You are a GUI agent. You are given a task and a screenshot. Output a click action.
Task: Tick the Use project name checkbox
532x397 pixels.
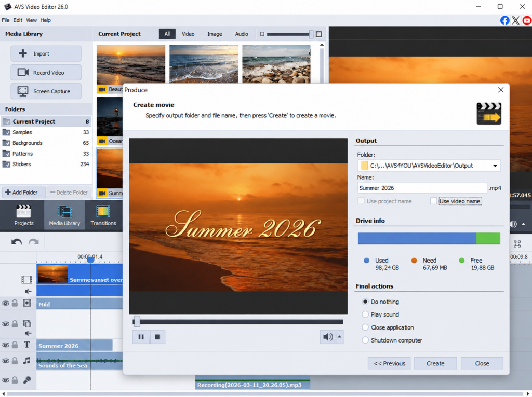[x=361, y=201]
